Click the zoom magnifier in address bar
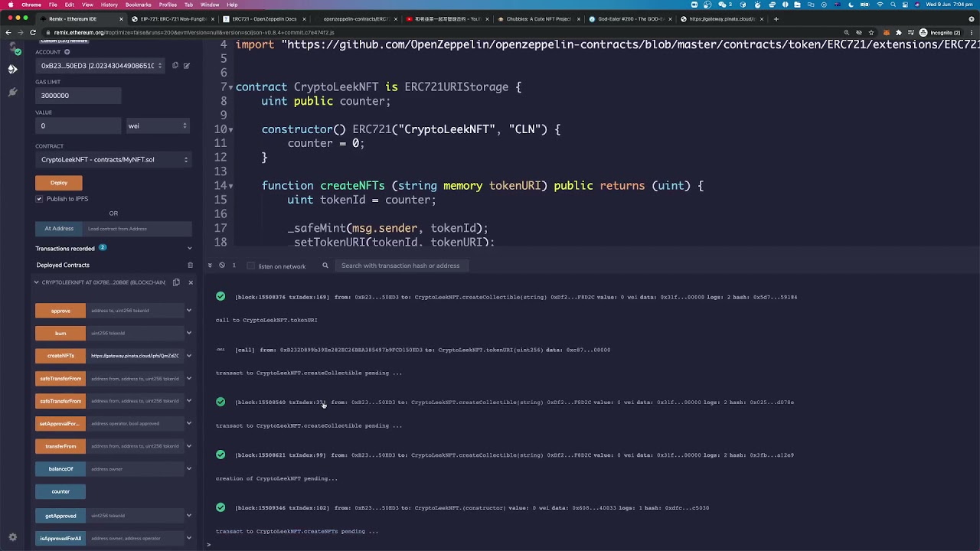 847,32
